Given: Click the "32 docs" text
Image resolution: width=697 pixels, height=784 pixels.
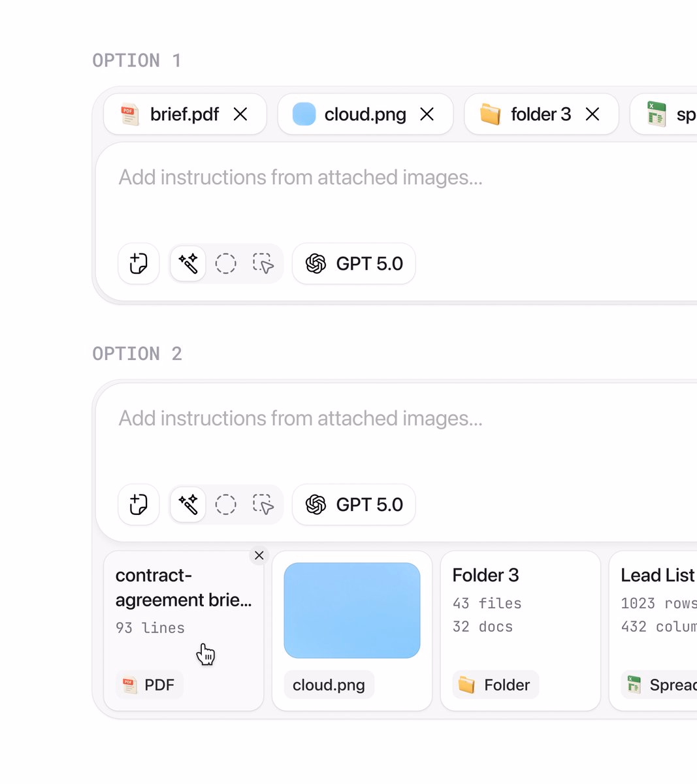Looking at the screenshot, I should click(x=483, y=627).
